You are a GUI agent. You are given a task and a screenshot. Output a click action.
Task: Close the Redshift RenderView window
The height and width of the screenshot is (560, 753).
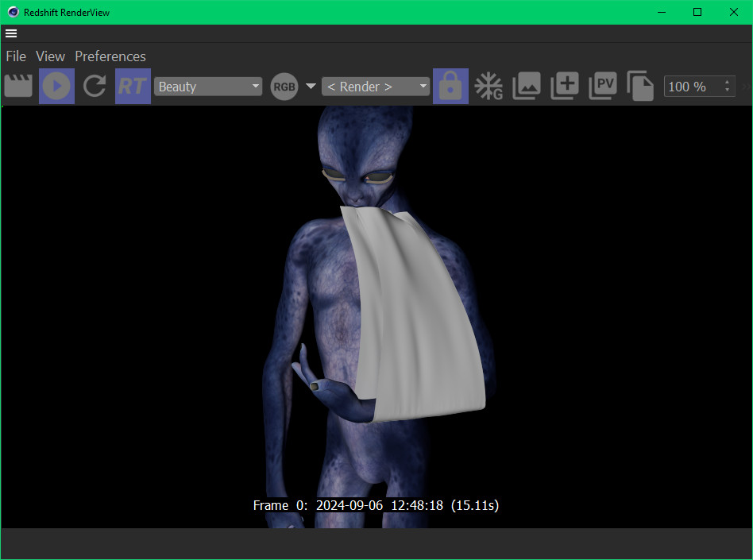point(734,12)
